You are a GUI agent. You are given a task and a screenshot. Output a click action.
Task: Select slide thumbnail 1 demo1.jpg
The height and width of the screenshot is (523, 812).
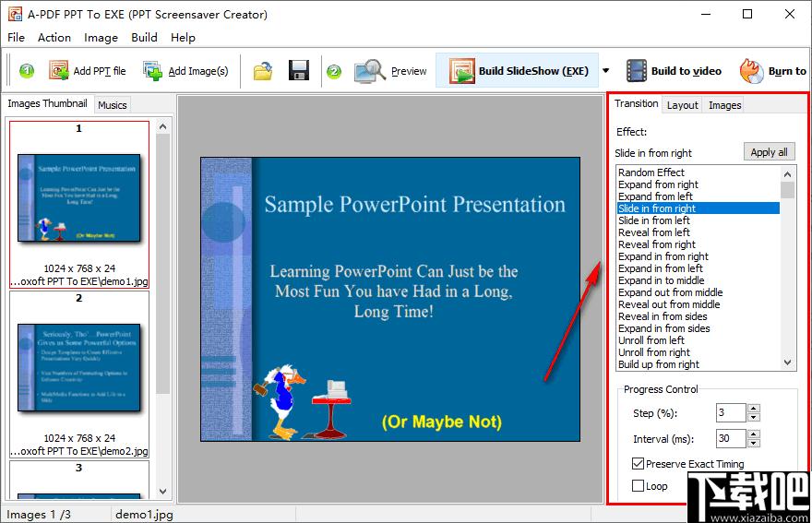tap(79, 204)
